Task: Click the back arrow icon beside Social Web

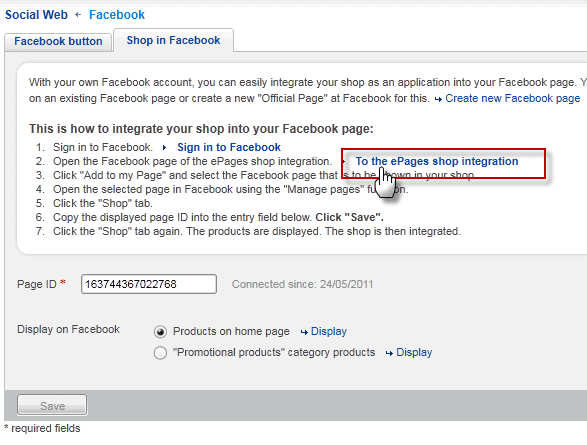Action: coord(78,15)
